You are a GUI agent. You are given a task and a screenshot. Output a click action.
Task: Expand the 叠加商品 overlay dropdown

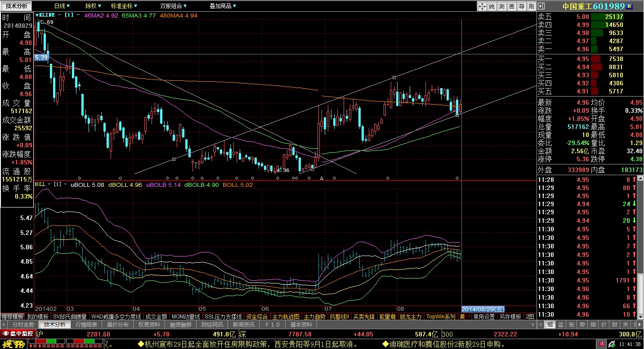223,6
